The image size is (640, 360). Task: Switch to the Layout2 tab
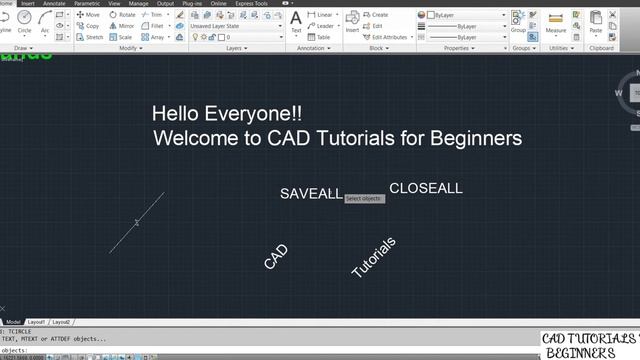click(61, 322)
